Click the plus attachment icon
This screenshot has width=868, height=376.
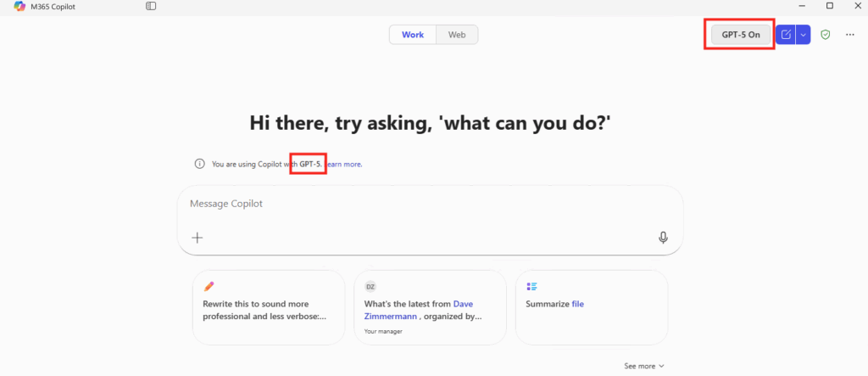[x=198, y=238]
